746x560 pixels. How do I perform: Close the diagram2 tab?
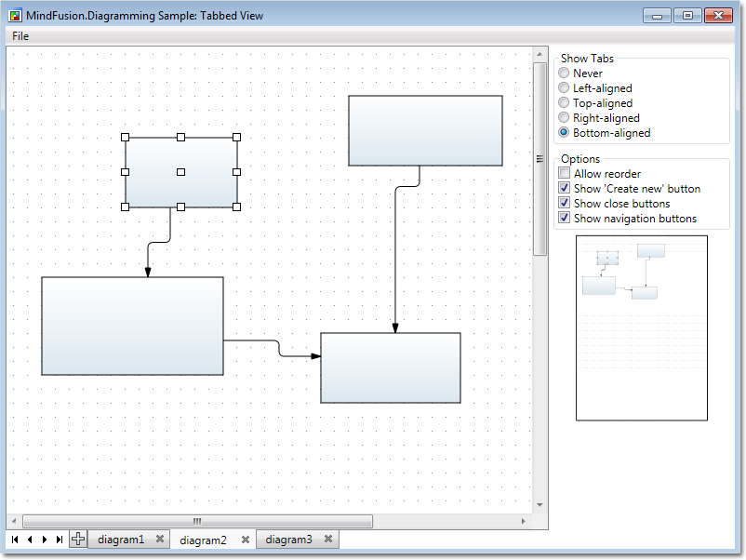pos(246,540)
